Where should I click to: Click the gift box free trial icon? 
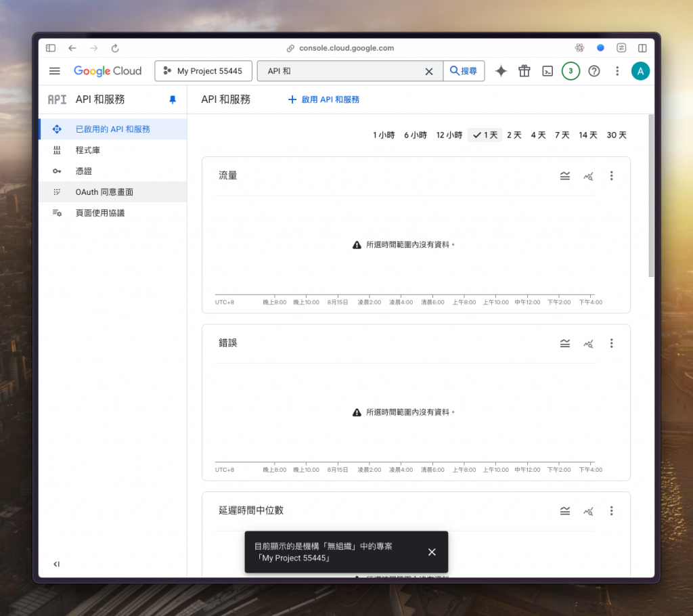pyautogui.click(x=524, y=71)
